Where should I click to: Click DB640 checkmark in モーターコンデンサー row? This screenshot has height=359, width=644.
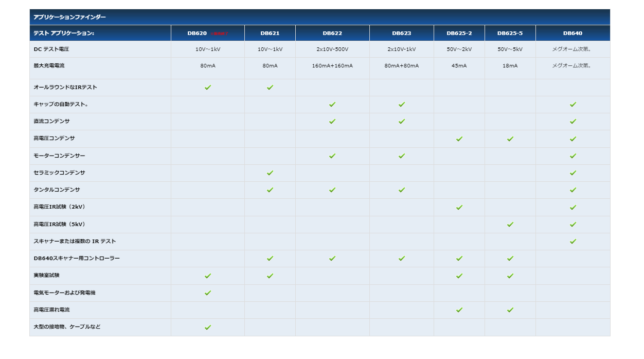(573, 156)
